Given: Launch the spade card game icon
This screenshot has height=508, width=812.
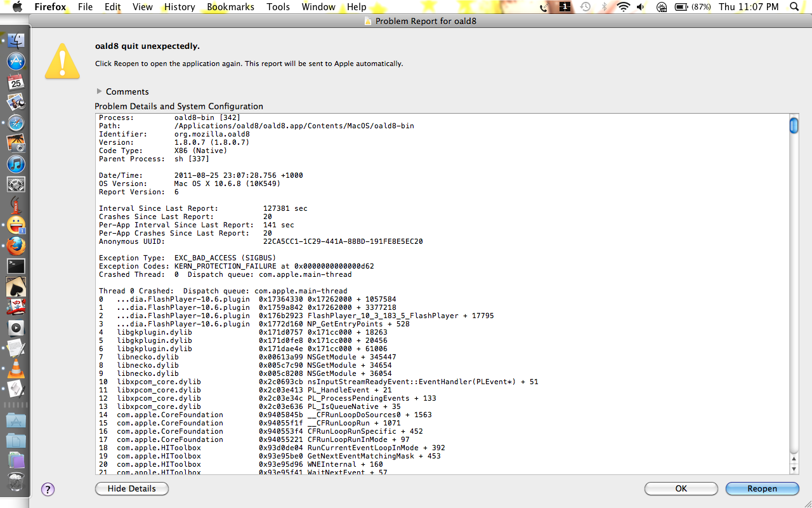Looking at the screenshot, I should click(16, 287).
